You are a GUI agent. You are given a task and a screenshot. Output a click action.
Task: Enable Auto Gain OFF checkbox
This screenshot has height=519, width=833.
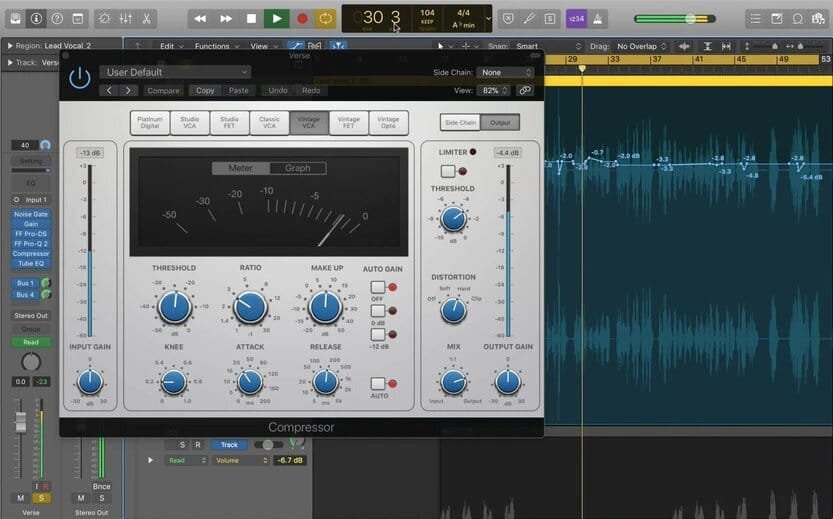click(378, 287)
